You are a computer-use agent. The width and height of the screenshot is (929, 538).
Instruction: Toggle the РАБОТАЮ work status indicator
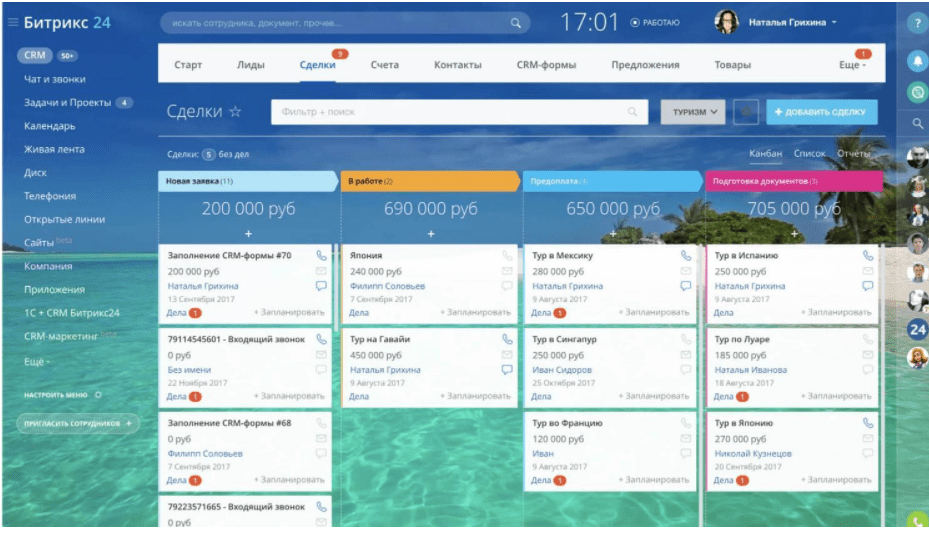655,23
